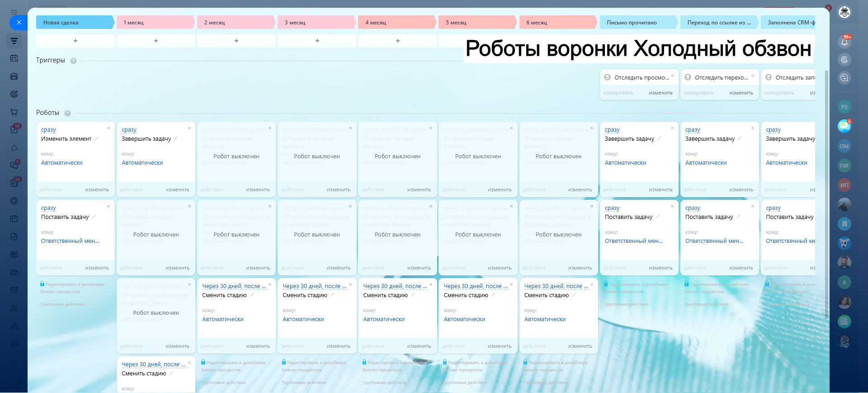
Task: Open сразу delay of 1 месяц Завершить задачу
Action: pyautogui.click(x=129, y=130)
